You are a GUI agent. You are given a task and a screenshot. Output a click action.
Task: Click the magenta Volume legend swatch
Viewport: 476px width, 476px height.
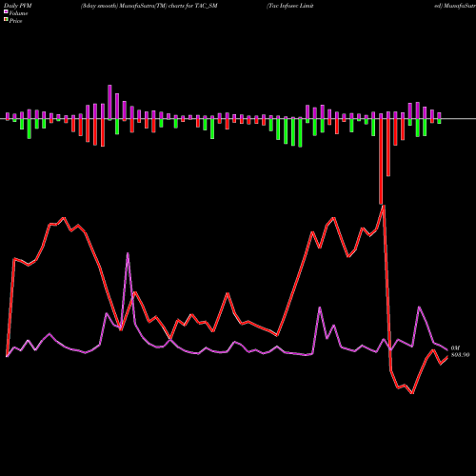coord(6,11)
